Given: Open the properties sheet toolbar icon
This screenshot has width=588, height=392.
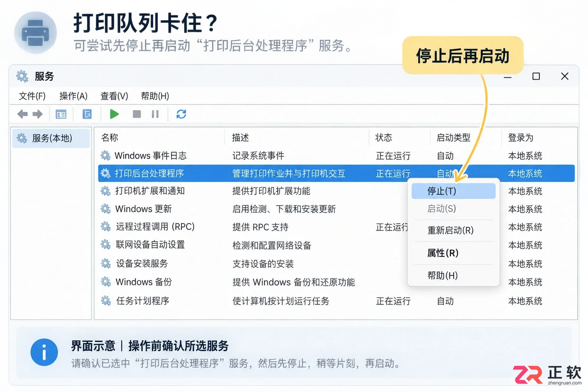Looking at the screenshot, I should (87, 114).
